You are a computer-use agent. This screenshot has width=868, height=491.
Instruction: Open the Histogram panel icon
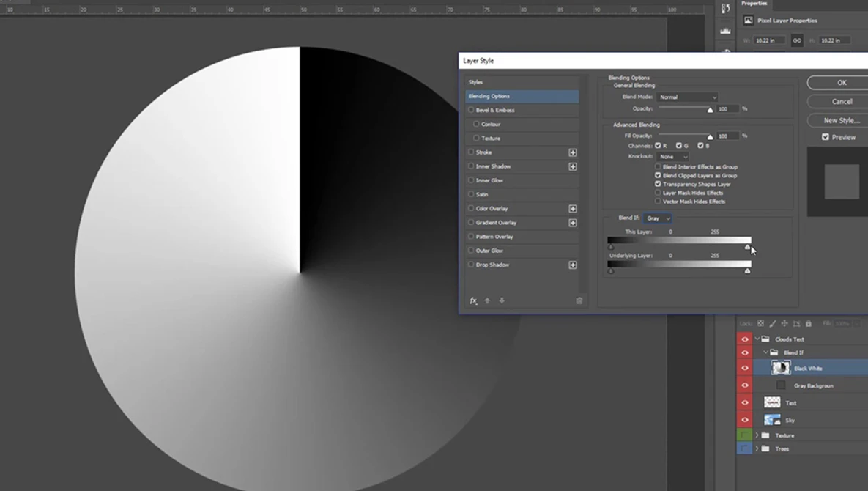(x=726, y=32)
